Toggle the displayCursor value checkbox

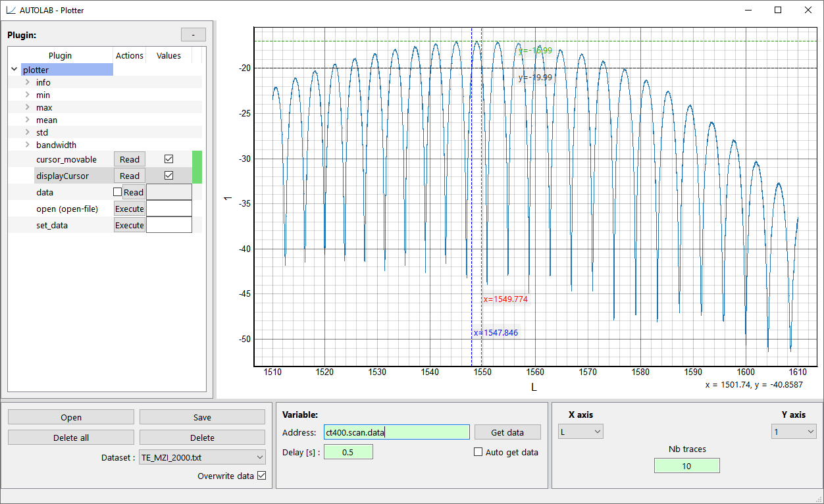point(168,176)
